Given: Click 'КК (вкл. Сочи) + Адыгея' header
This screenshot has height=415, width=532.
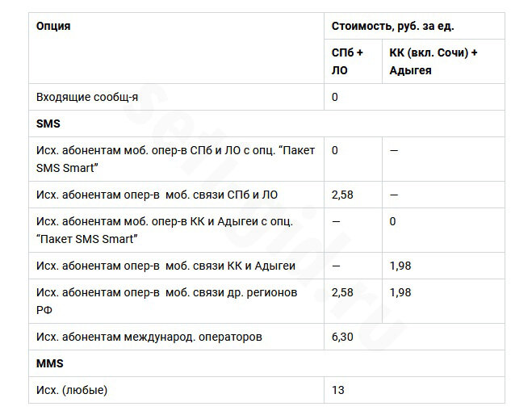Looking at the screenshot, I should tap(434, 61).
